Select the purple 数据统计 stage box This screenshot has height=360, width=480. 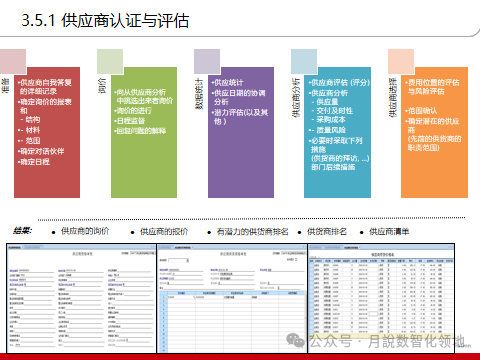(x=241, y=133)
